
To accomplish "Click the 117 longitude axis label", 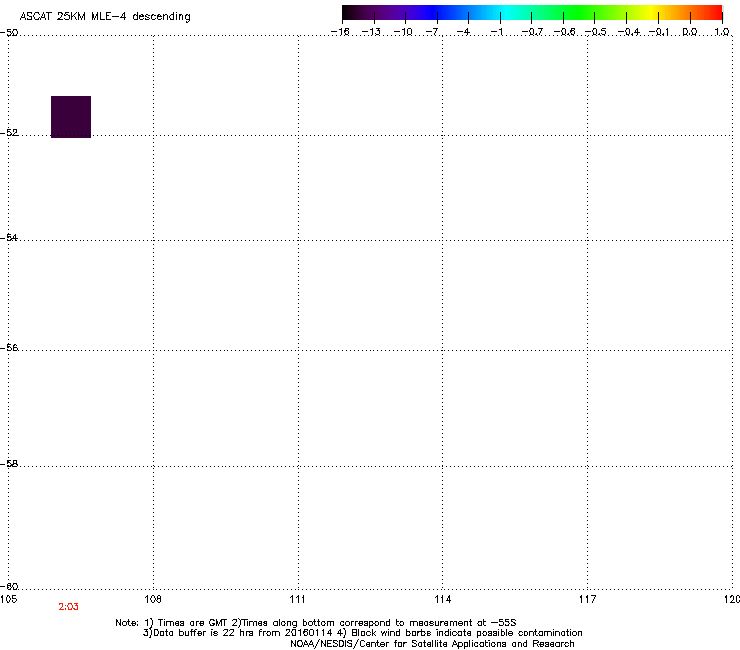I will [588, 599].
